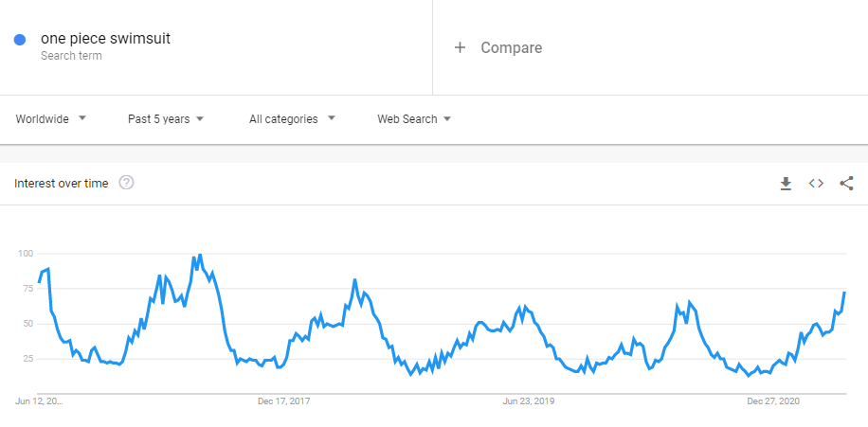868x427 pixels.
Task: Click the Search term subtitle text
Action: (x=71, y=56)
